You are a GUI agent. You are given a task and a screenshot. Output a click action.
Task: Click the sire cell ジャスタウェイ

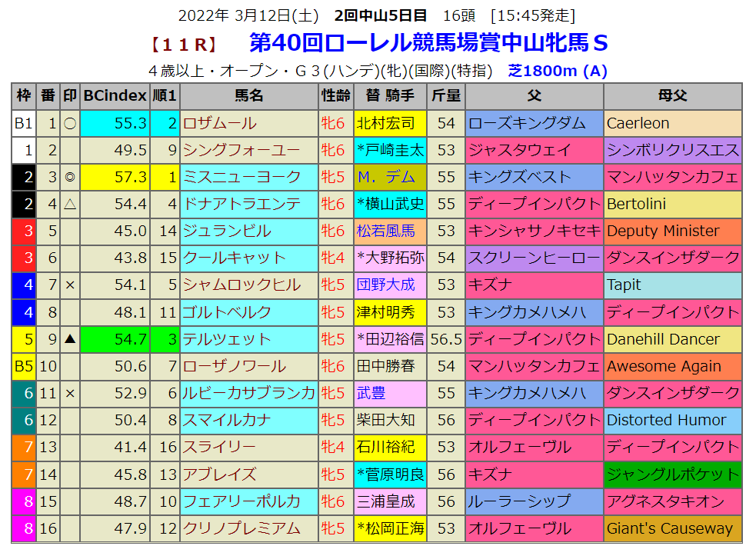click(520, 150)
